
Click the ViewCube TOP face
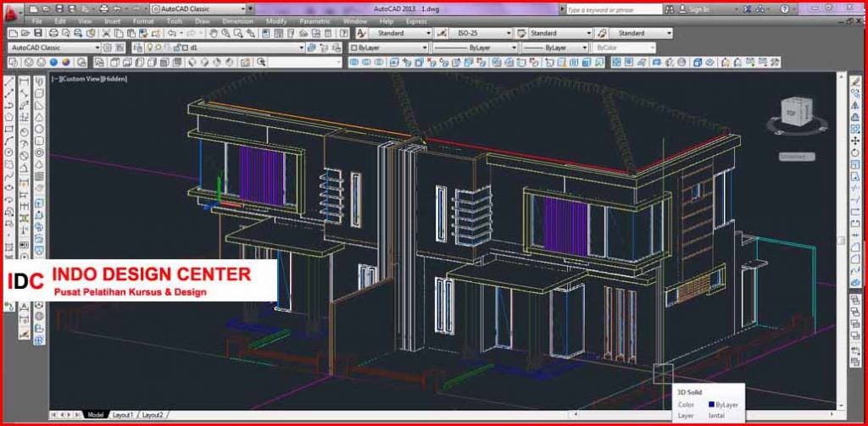coord(789,113)
